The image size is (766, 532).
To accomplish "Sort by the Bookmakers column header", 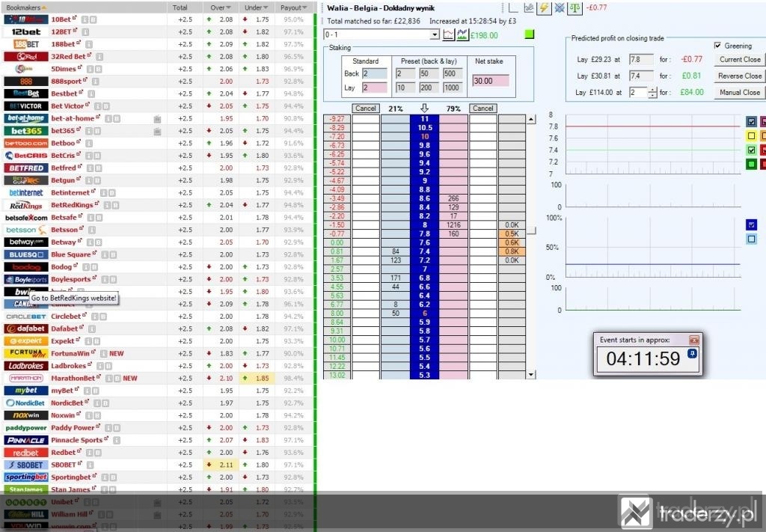I will [26, 7].
